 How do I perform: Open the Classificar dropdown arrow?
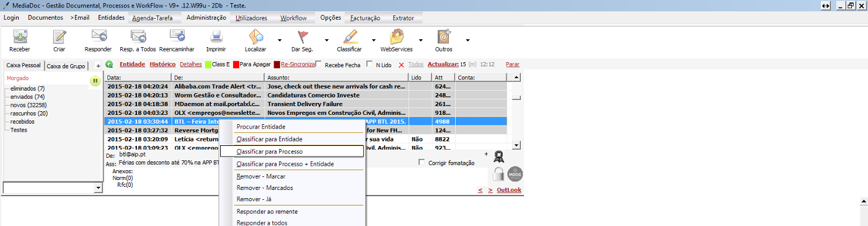coord(374,40)
